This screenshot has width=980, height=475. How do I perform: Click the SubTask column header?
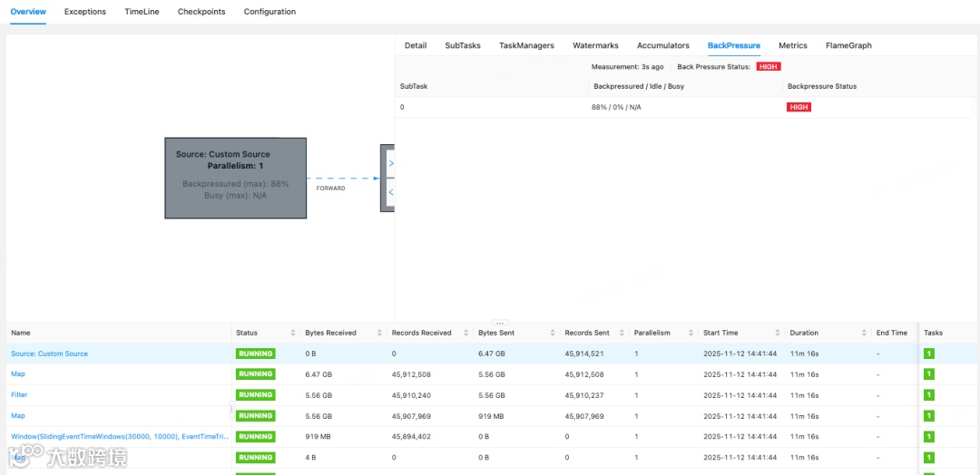point(414,87)
